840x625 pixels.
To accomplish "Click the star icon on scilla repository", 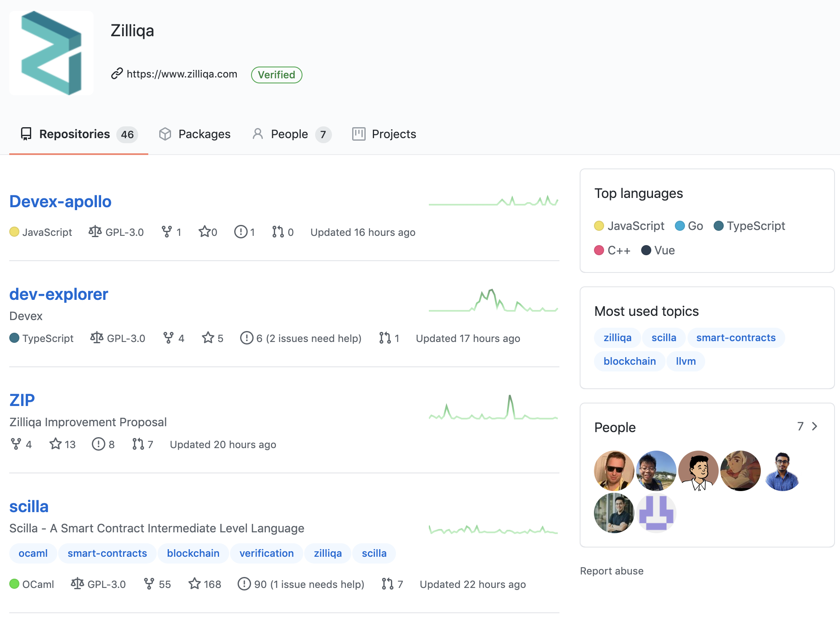I will point(194,584).
